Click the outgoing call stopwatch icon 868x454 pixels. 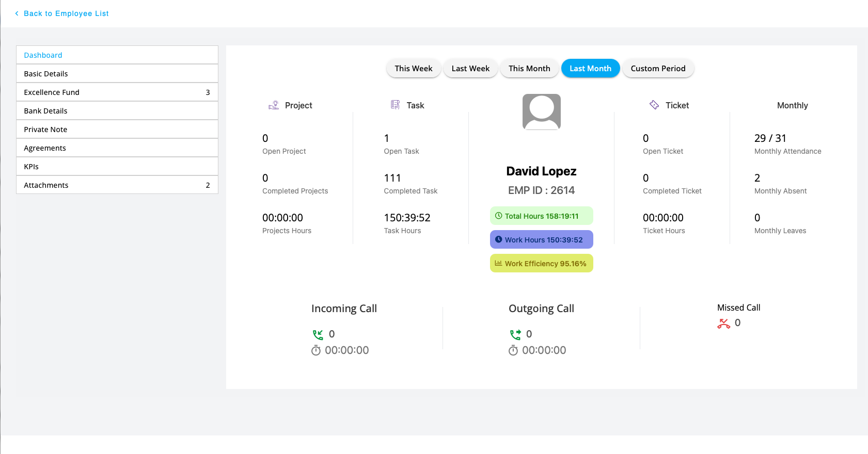513,351
